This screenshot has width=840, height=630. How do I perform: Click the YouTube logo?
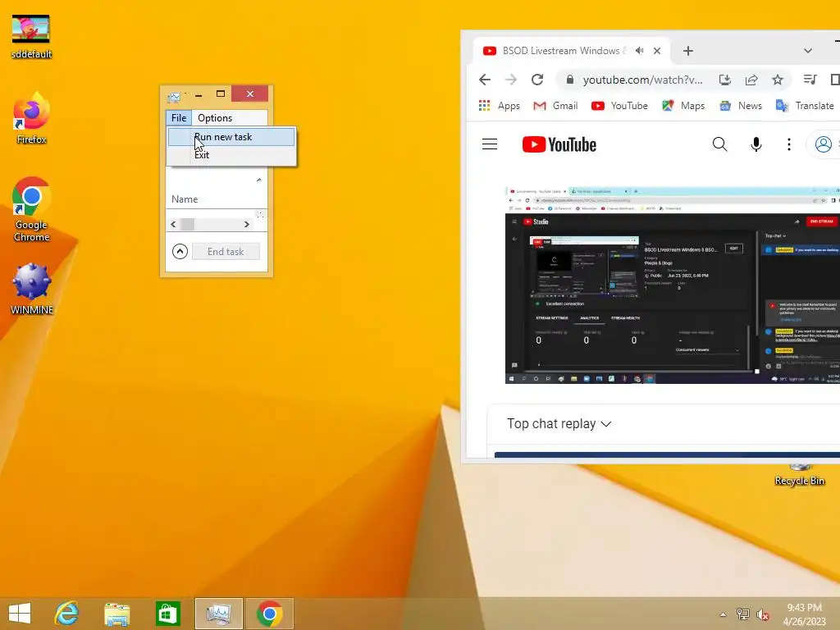coord(559,144)
